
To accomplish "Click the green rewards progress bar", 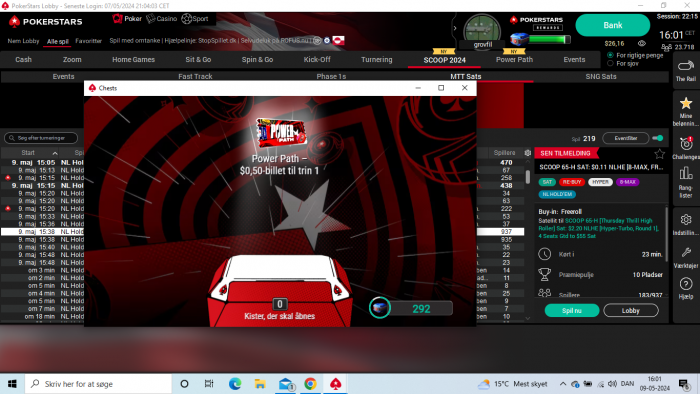I will [x=550, y=40].
